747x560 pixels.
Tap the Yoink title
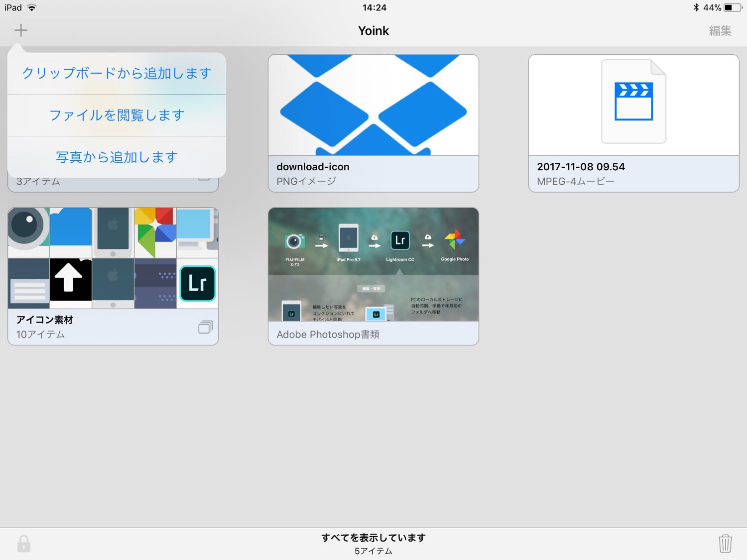point(373,30)
